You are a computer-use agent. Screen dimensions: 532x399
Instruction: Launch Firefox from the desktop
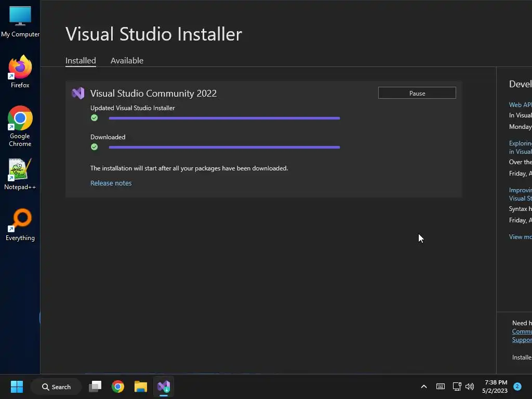click(20, 72)
